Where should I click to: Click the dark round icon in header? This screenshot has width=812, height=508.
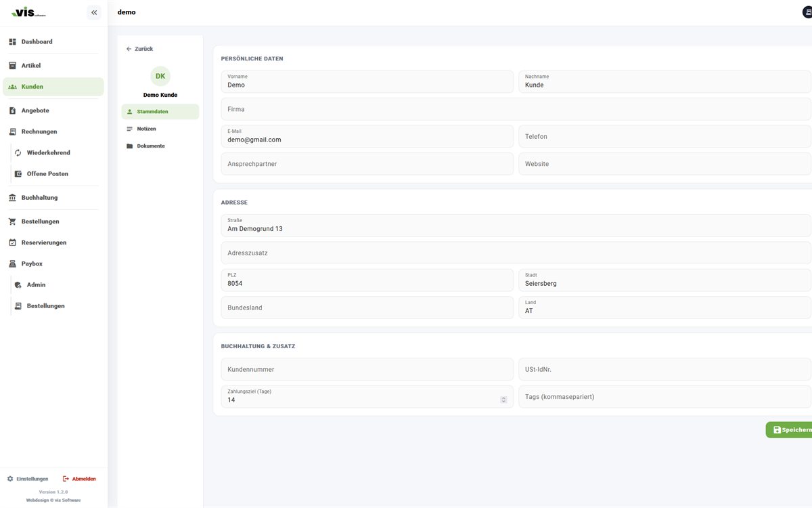807,12
